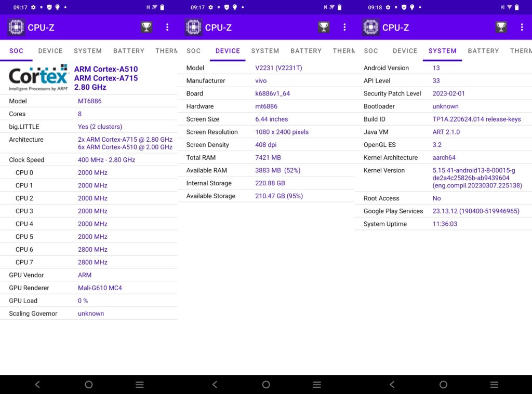Tap Available Storage 210.47 GB (95%)
Image resolution: width=532 pixels, height=394 pixels.
279,196
